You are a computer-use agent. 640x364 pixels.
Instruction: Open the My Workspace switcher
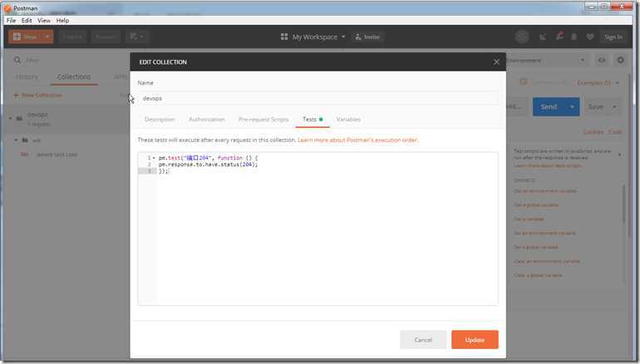(x=318, y=37)
